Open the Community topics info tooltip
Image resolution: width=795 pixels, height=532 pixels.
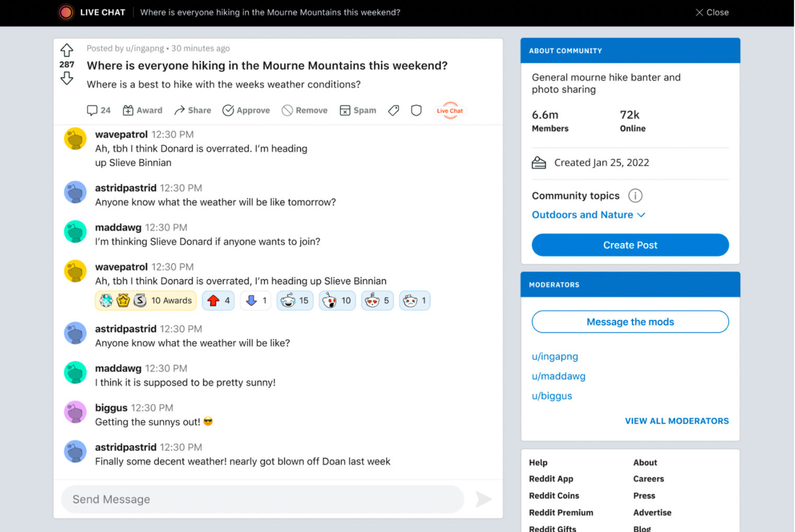(x=635, y=195)
